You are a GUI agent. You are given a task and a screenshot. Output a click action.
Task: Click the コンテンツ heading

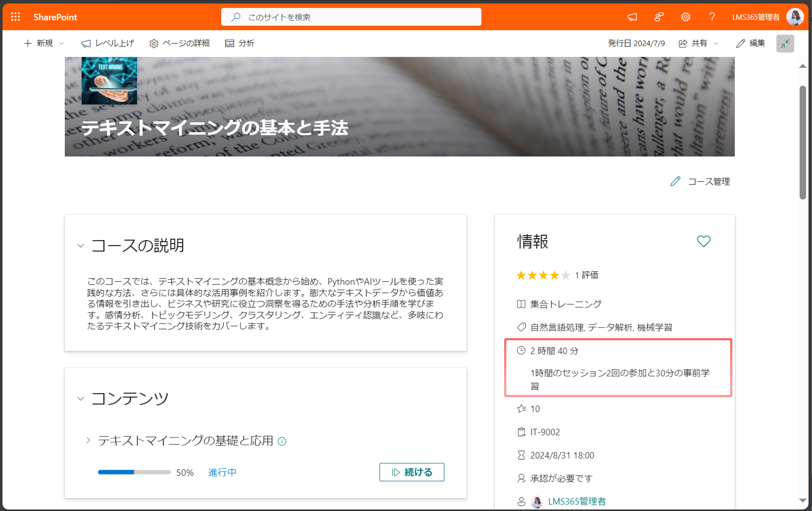[130, 399]
